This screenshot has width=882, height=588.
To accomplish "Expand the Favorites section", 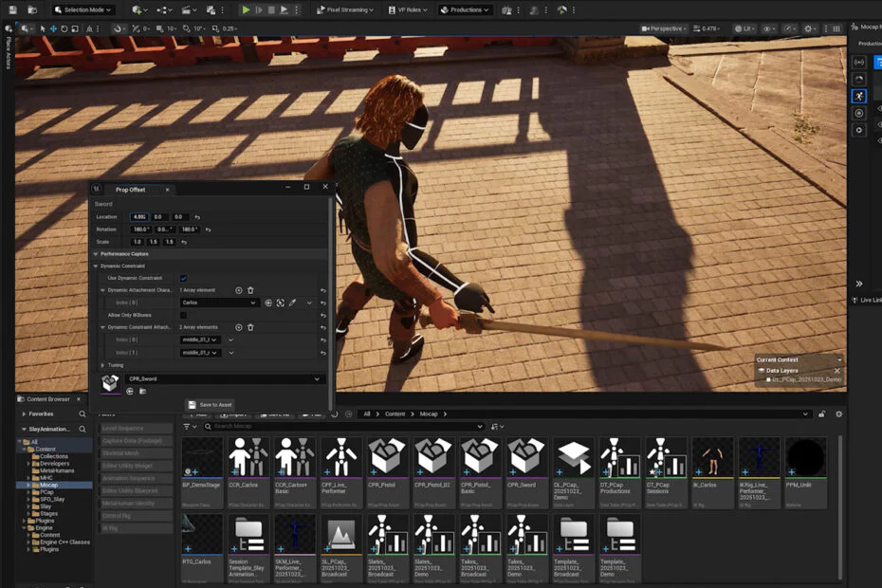I will tap(25, 413).
